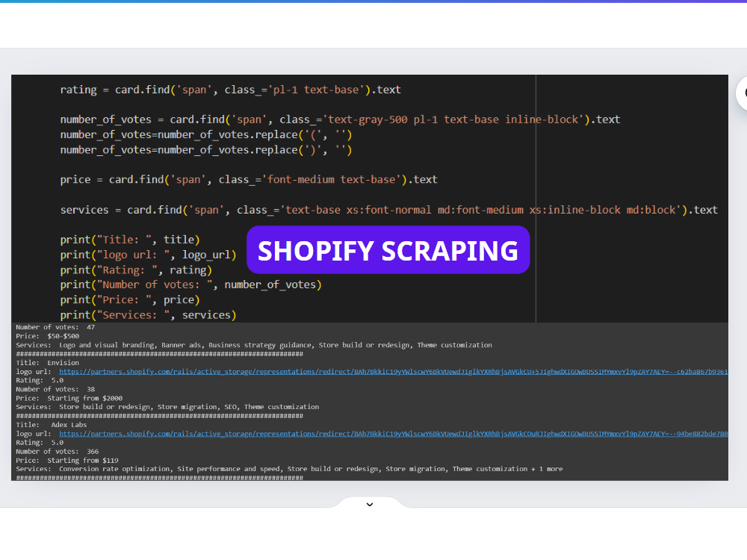
Task: Click the white round button at right edge
Action: coord(742,93)
